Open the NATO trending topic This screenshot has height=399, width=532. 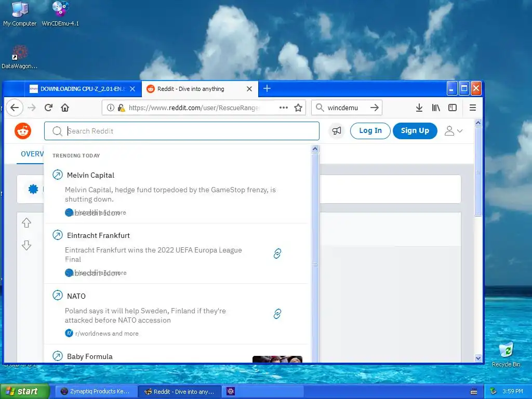coord(76,296)
